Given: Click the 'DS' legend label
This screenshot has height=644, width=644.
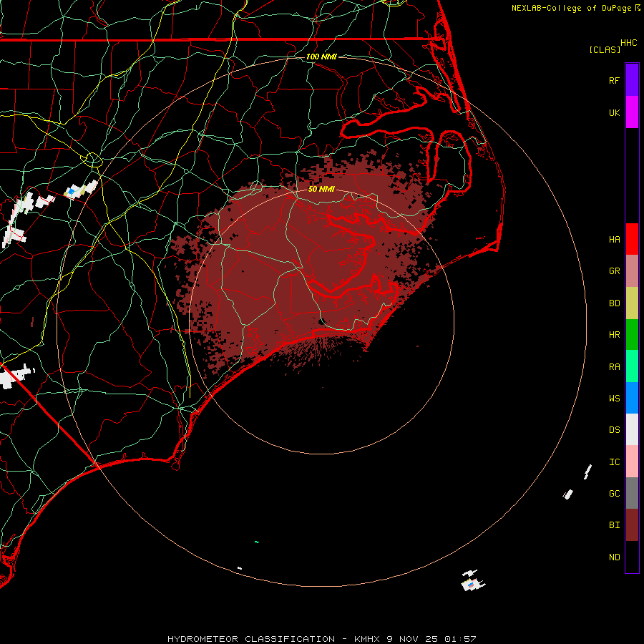Looking at the screenshot, I should click(x=614, y=430).
